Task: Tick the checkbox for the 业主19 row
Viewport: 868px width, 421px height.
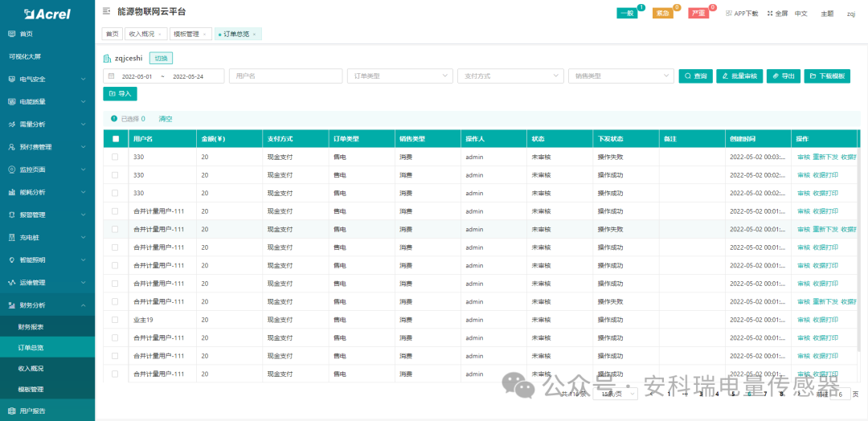Action: click(x=115, y=320)
